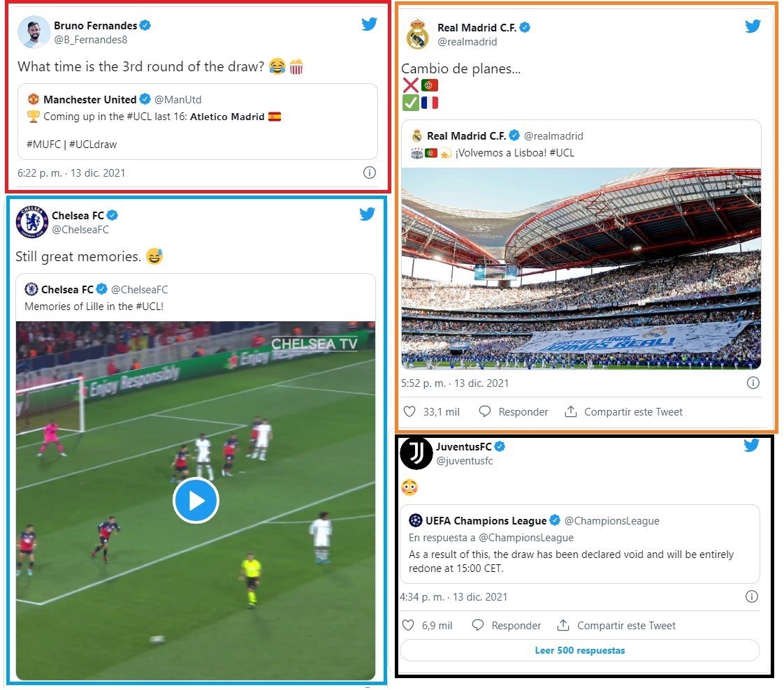This screenshot has height=690, width=784.
Task: Open the Juventus logo avatar
Action: 416,453
